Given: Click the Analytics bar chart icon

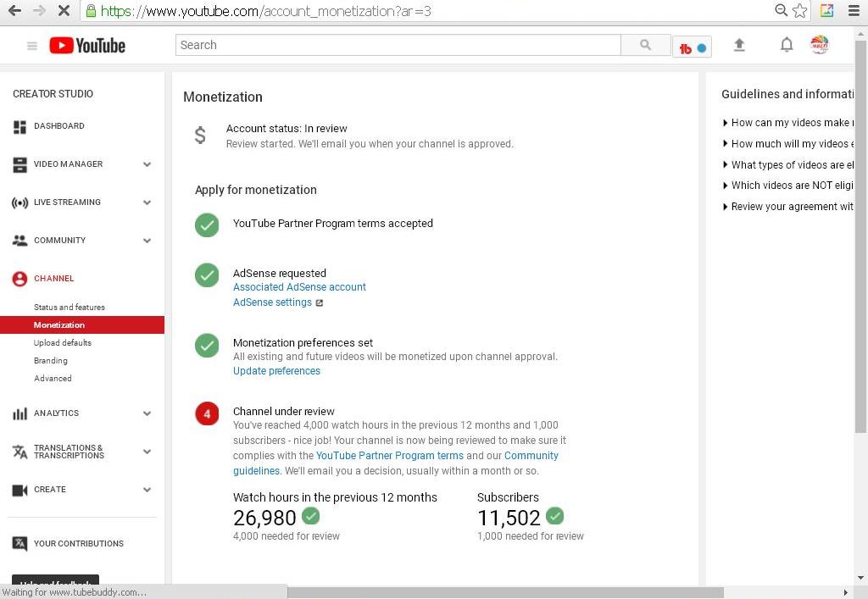Looking at the screenshot, I should tap(20, 413).
